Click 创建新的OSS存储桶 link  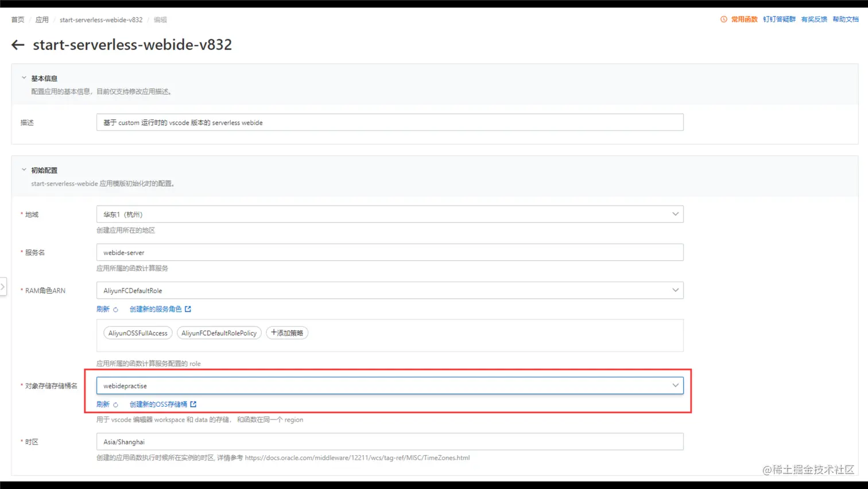coord(158,405)
